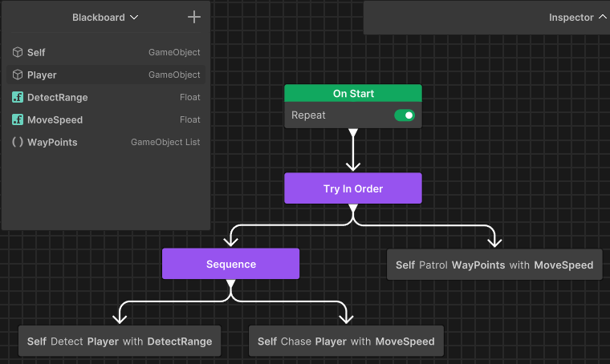Select the Self variable row
Image resolution: width=610 pixels, height=364 pixels.
(106, 52)
